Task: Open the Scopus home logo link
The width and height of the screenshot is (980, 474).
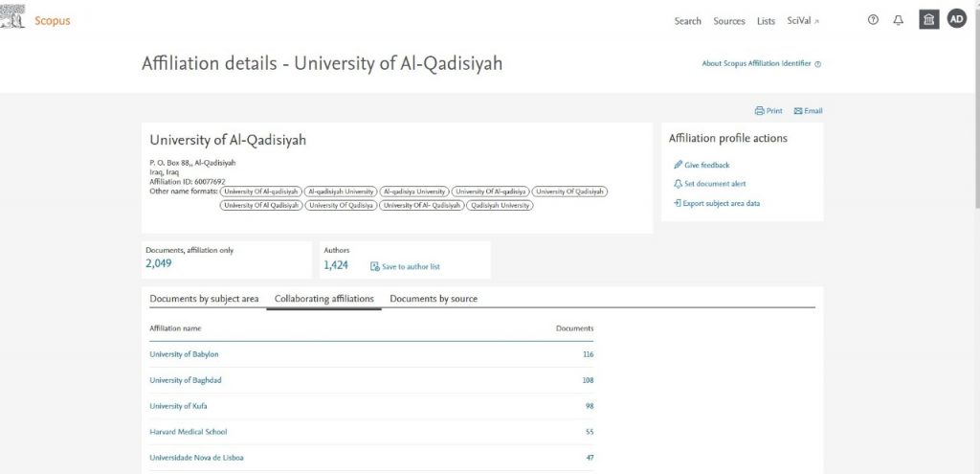Action: pyautogui.click(x=53, y=21)
